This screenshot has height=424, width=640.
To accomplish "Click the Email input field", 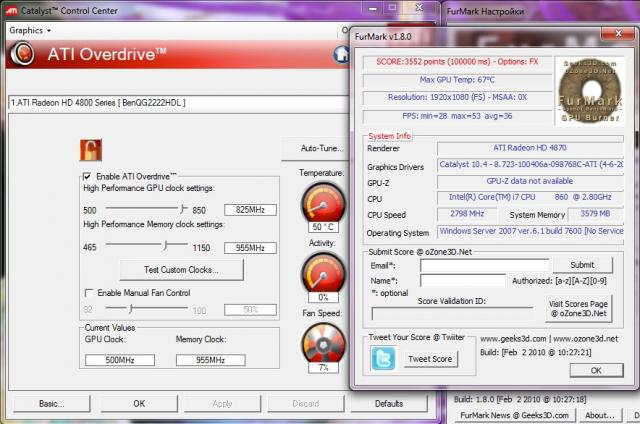I will pos(485,266).
